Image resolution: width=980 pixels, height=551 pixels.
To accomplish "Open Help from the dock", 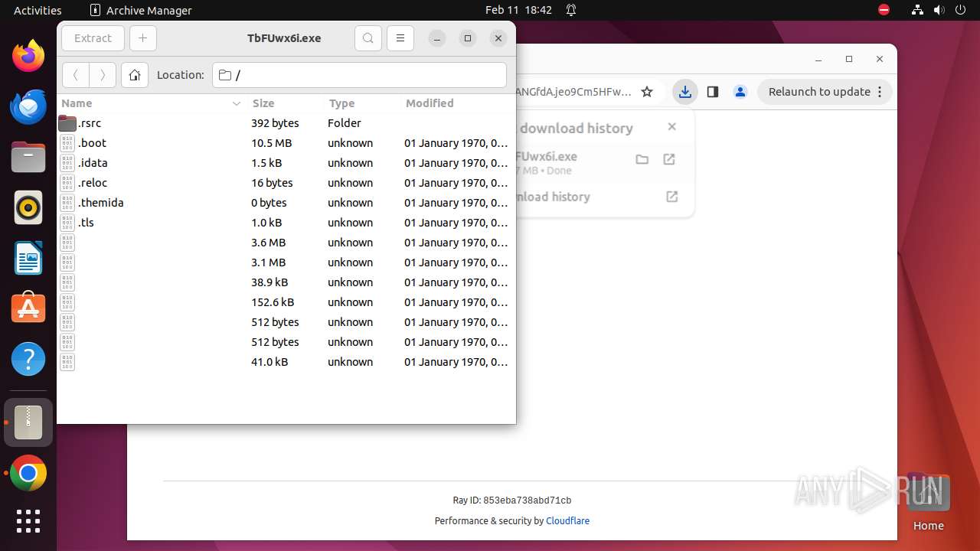I will [x=28, y=359].
